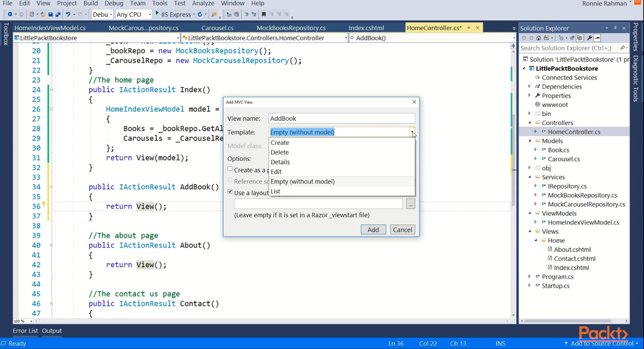Toggle bookmark using the toolbar bookmark icon
The width and height of the screenshot is (644, 349).
264,14
